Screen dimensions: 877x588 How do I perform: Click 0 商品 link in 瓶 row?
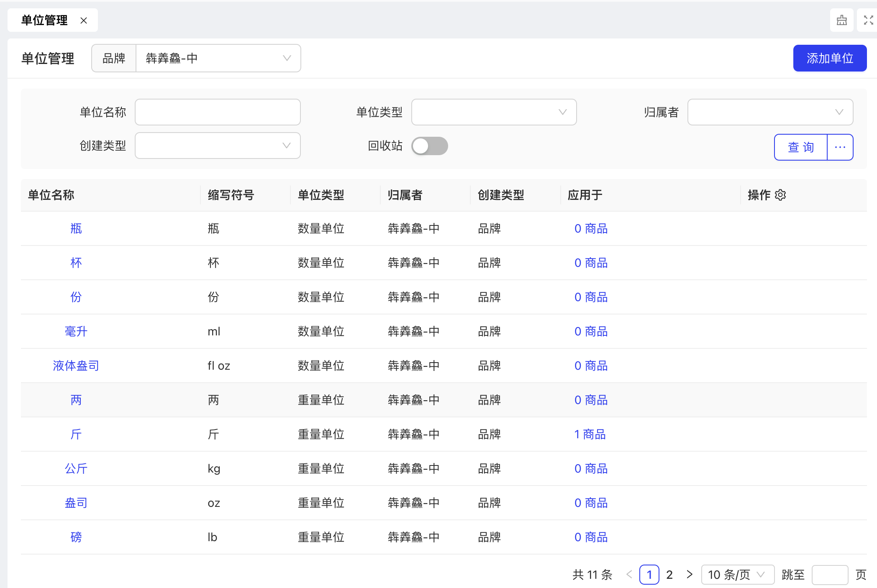coord(591,228)
